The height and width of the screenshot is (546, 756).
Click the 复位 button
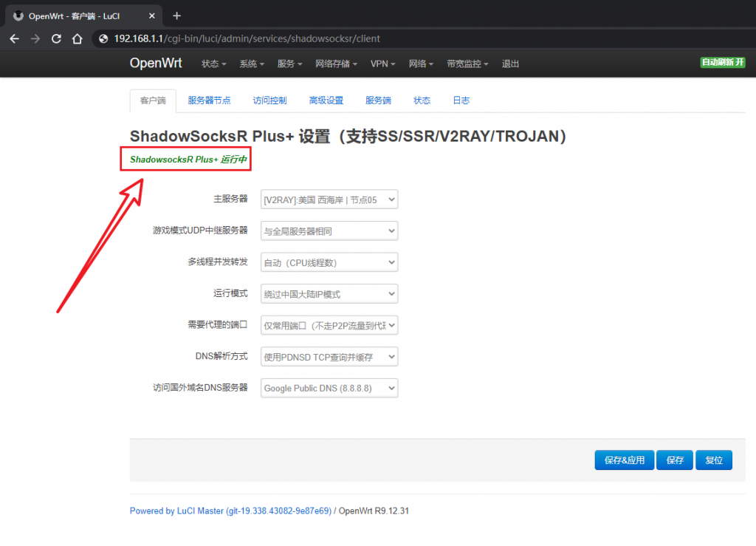tap(714, 460)
